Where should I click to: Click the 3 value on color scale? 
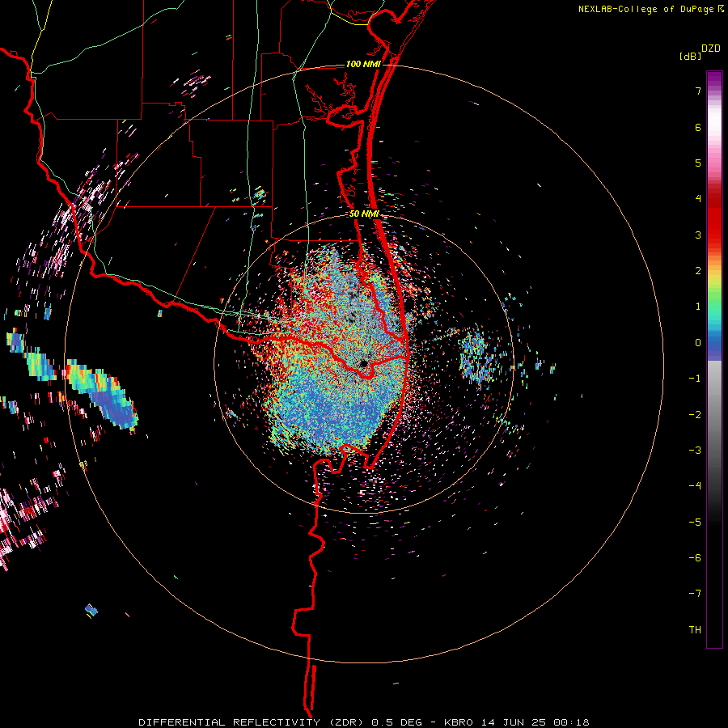pyautogui.click(x=698, y=235)
